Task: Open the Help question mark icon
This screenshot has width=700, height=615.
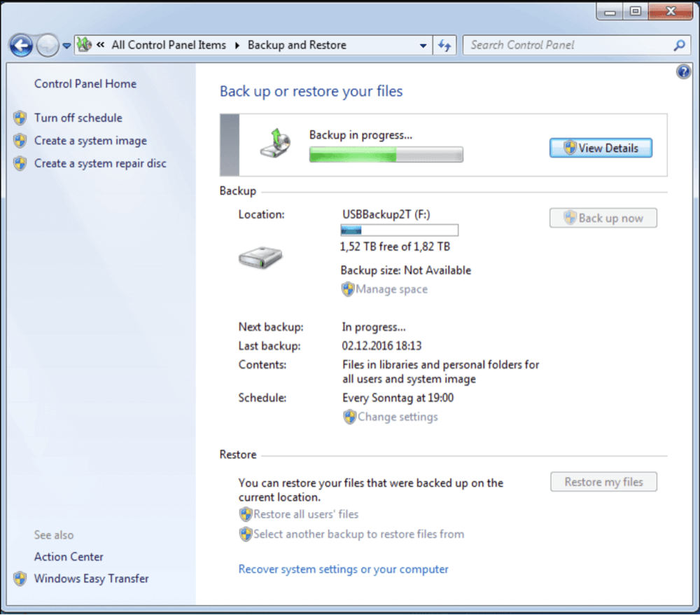Action: [683, 71]
